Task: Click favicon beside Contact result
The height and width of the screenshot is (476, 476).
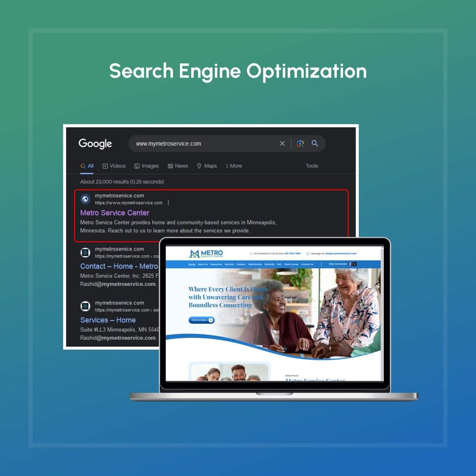Action: tap(86, 253)
